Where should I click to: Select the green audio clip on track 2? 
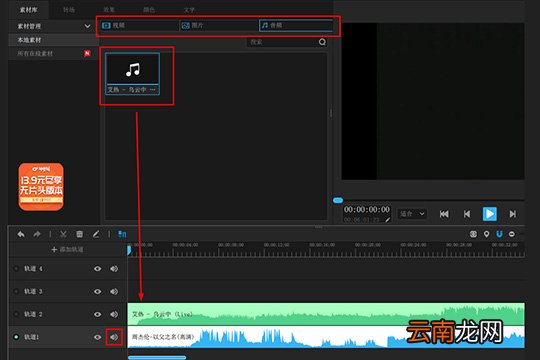pyautogui.click(x=326, y=314)
